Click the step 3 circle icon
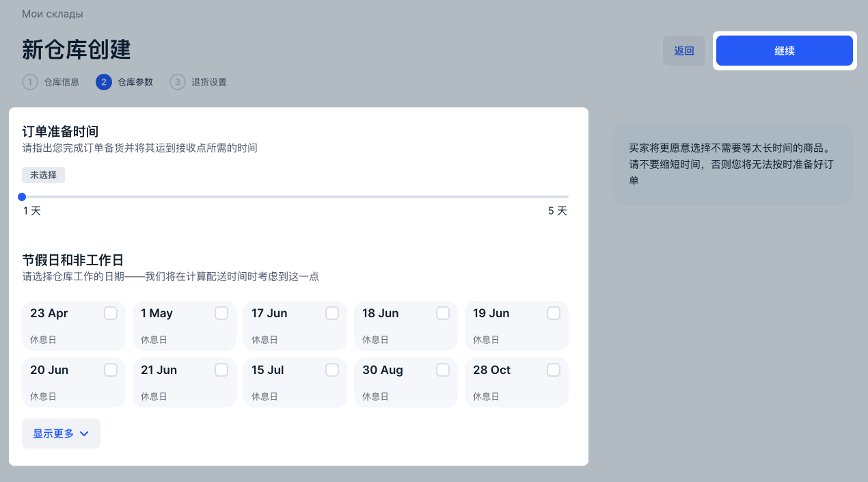The image size is (868, 482). (178, 82)
